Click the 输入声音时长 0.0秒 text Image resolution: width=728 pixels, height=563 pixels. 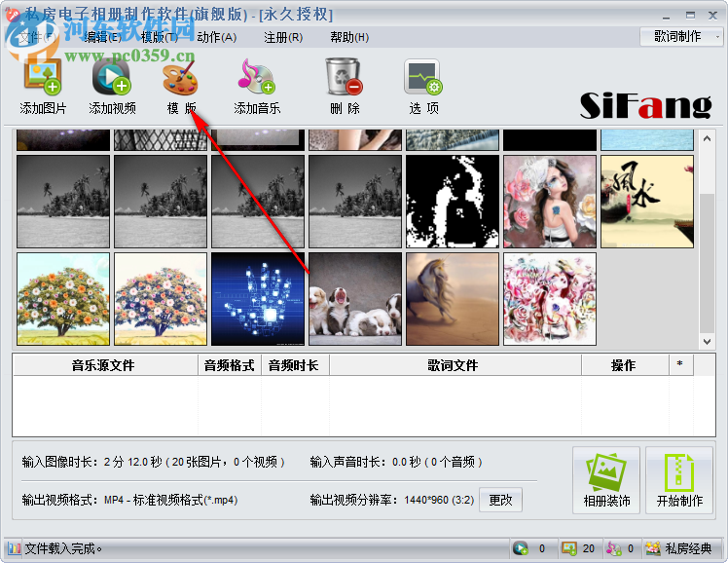pyautogui.click(x=396, y=463)
